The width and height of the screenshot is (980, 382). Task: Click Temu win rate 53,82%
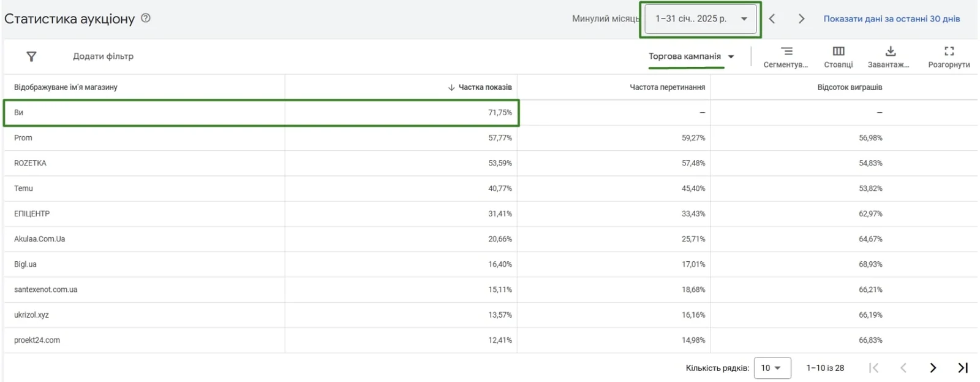click(870, 188)
